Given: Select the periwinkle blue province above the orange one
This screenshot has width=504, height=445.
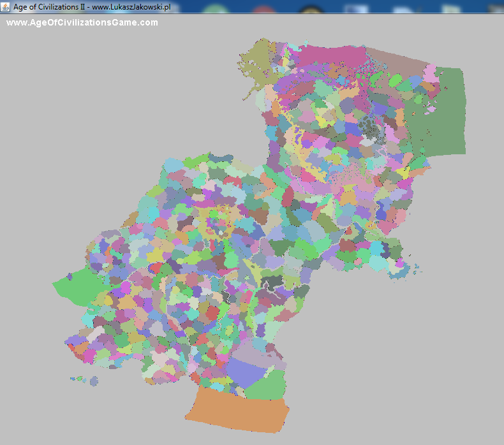Looking at the screenshot, I should 246,373.
